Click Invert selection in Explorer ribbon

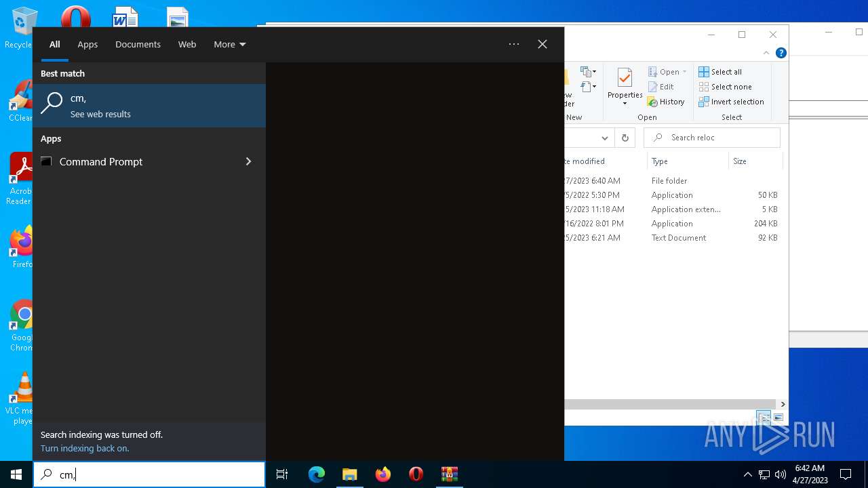point(731,102)
